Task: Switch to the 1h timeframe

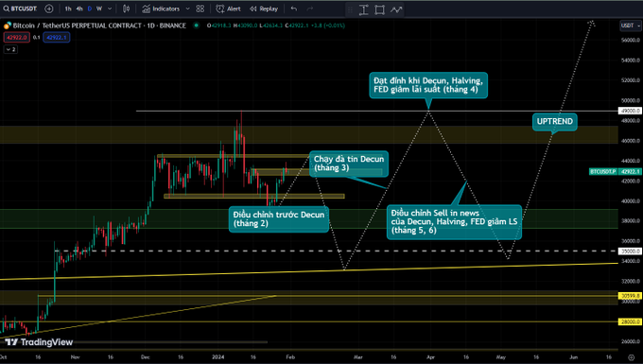Action: (68, 9)
